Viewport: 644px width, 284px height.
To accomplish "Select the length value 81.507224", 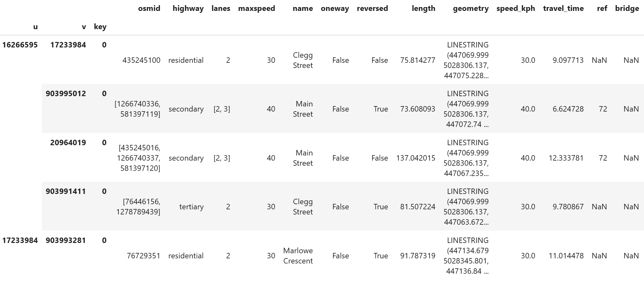I will (417, 207).
